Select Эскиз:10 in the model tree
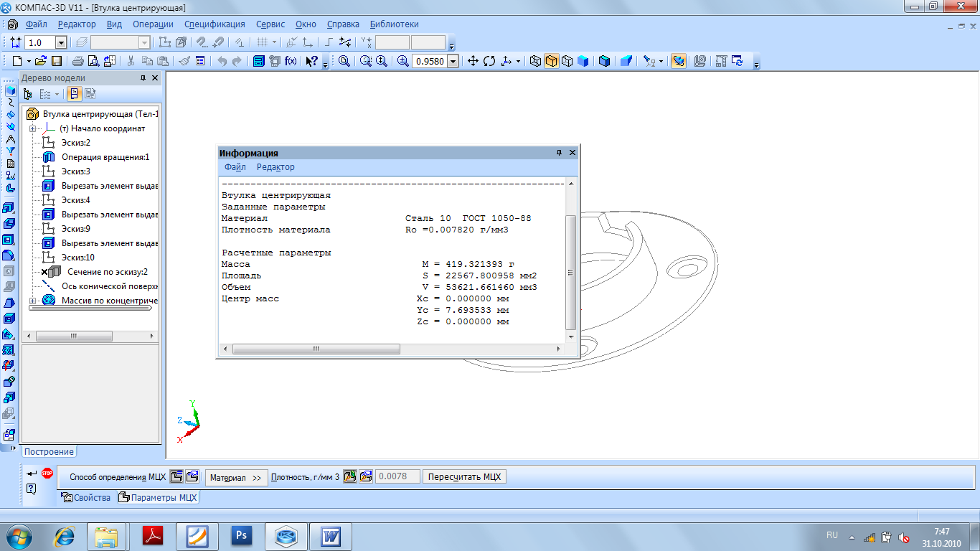The image size is (980, 551). click(x=78, y=258)
